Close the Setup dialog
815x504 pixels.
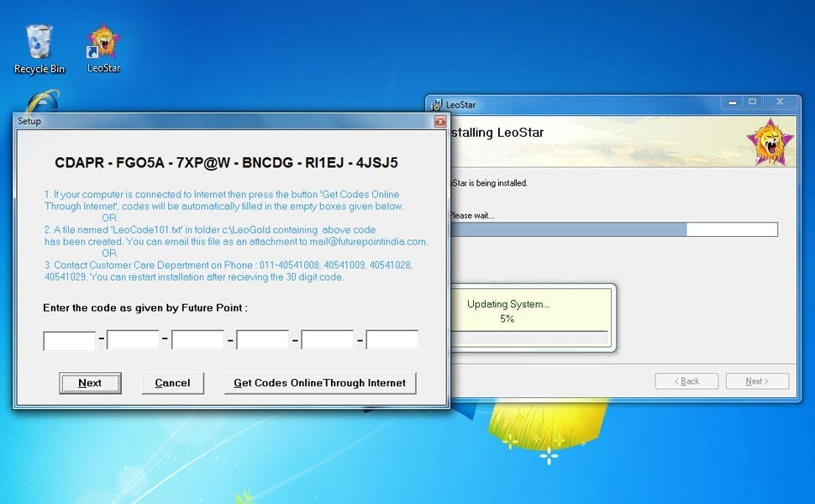coord(439,122)
